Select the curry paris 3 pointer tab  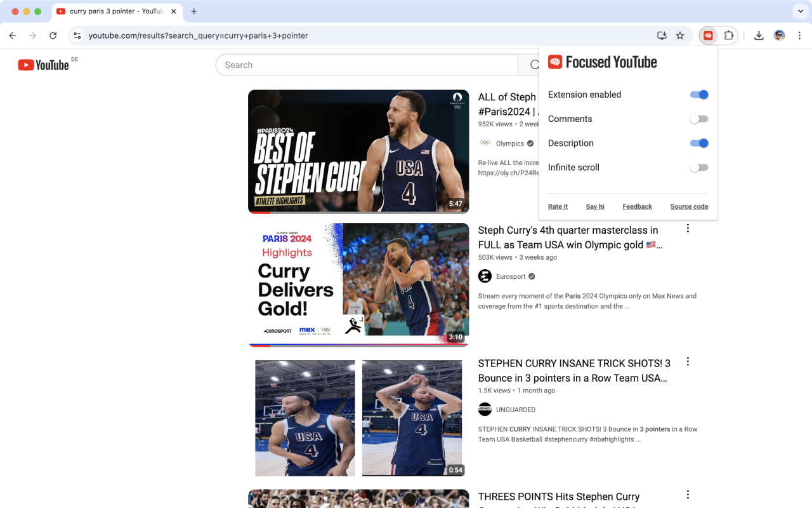tap(117, 11)
